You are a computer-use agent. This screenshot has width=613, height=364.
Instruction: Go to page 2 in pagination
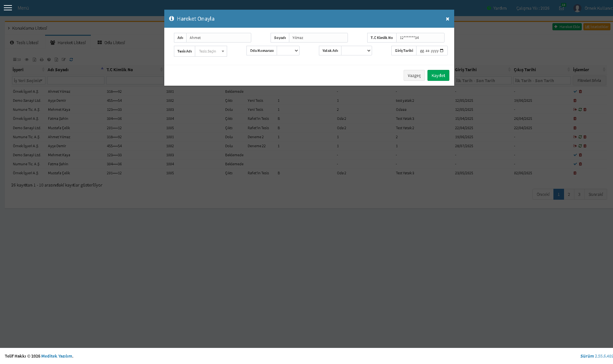click(x=569, y=194)
